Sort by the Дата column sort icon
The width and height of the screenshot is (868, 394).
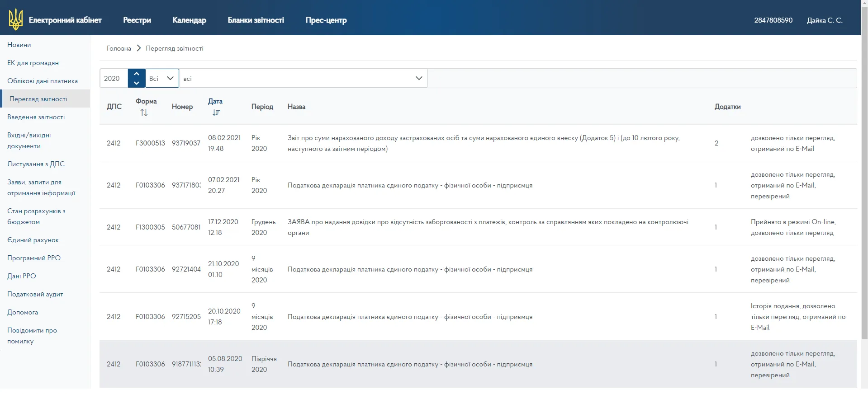pos(216,113)
